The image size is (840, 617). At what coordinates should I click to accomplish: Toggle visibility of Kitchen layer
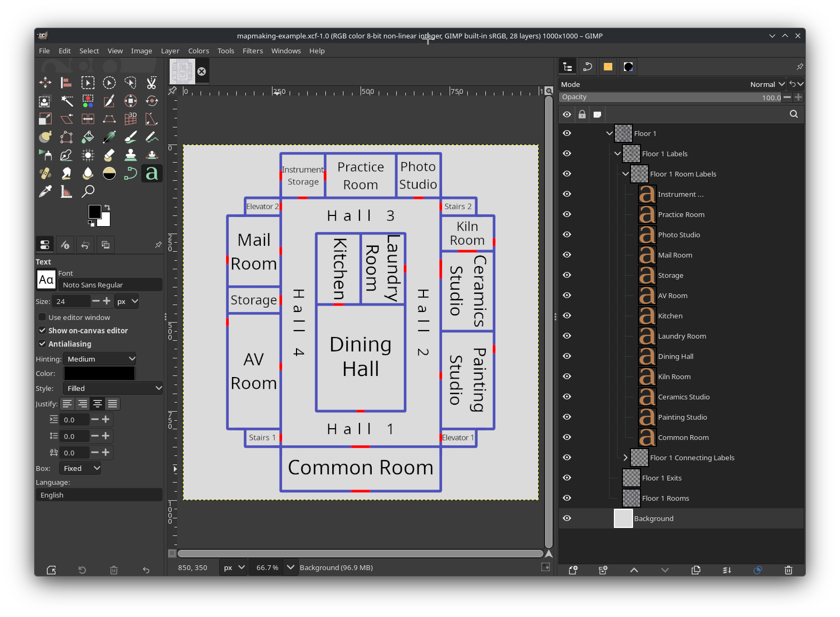pos(567,316)
